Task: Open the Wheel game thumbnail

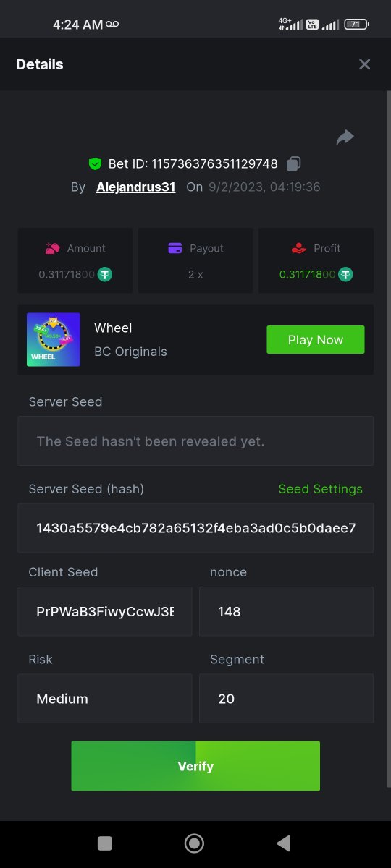Action: pos(54,340)
